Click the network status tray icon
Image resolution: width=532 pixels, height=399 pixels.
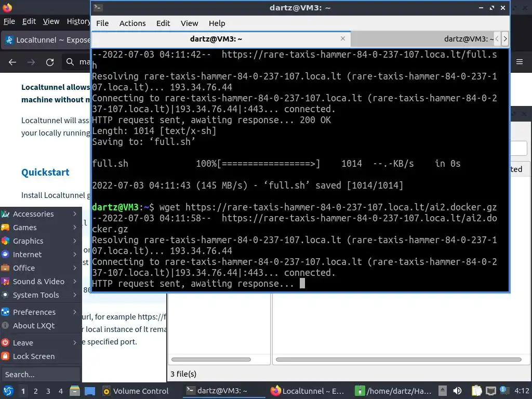[490, 391]
